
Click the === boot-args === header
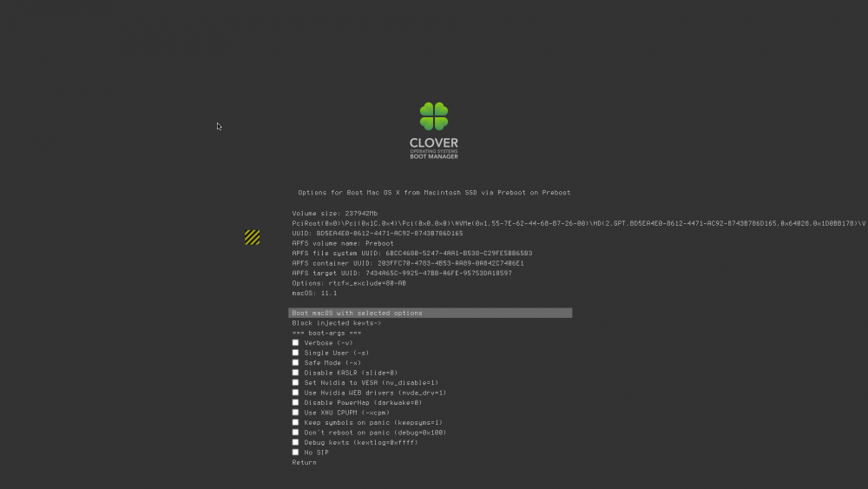point(326,333)
